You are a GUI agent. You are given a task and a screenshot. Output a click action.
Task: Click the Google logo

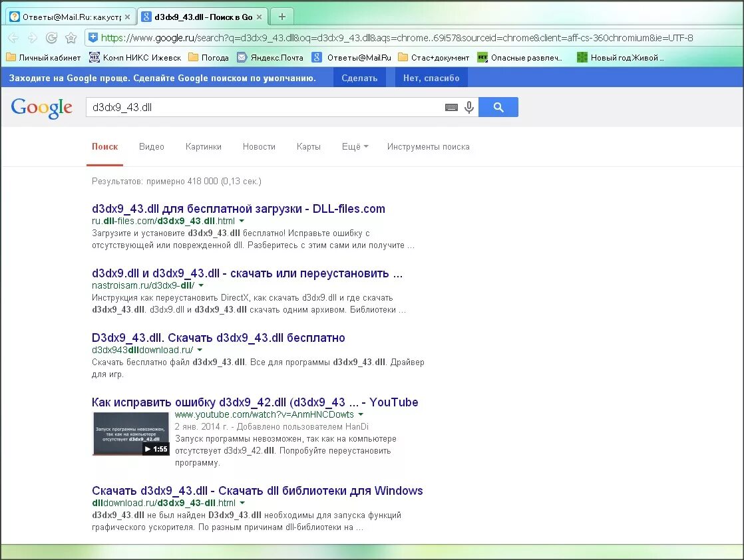point(42,108)
